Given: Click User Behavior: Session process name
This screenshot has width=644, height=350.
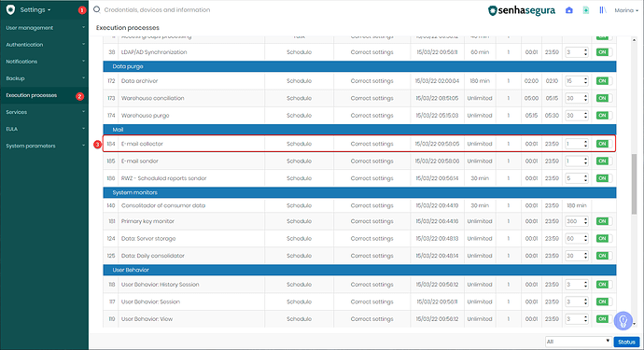Looking at the screenshot, I should pos(150,301).
